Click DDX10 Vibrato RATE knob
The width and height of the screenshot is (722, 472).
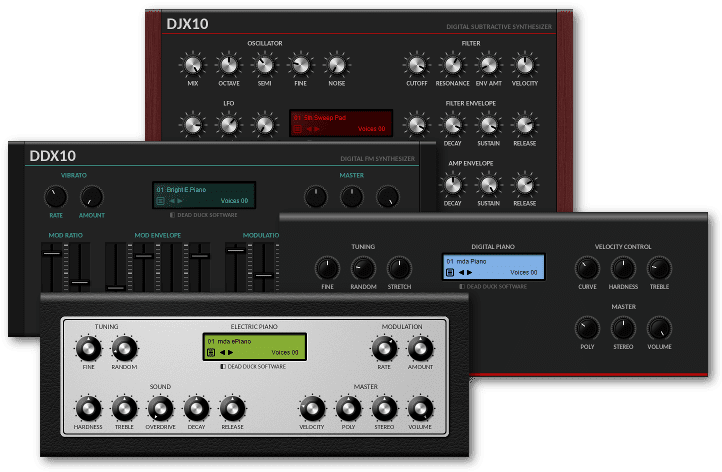coord(56,197)
